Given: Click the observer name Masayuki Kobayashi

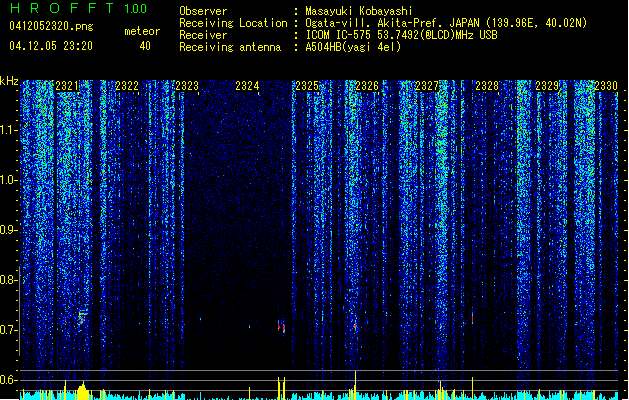Looking at the screenshot, I should click(x=359, y=11).
